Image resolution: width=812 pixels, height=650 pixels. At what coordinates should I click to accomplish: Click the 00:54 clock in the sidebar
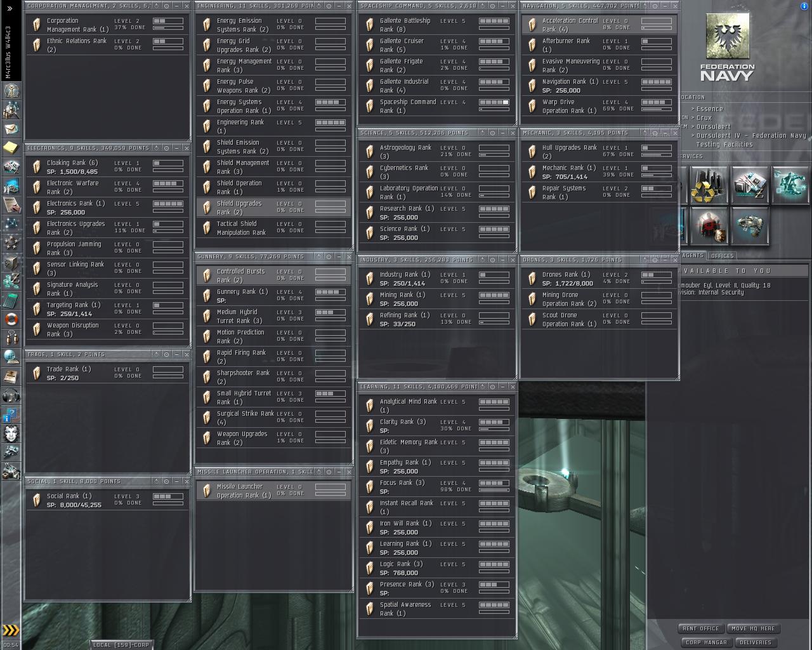(x=11, y=645)
